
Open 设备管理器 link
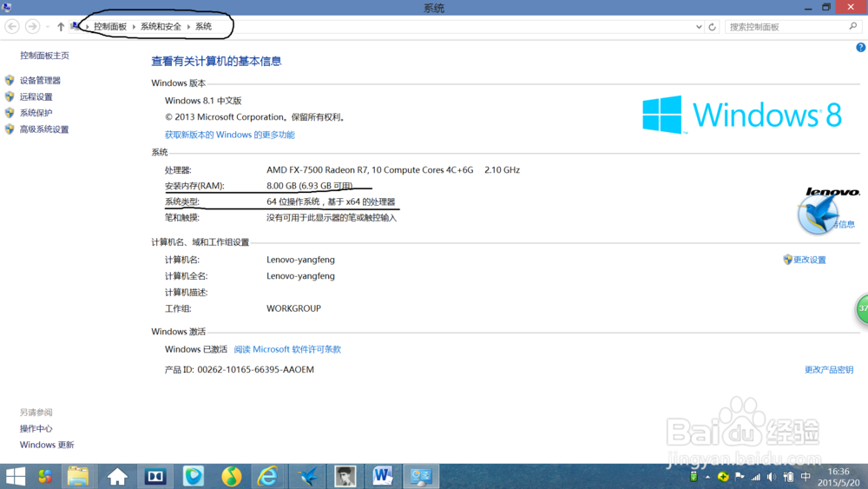pyautogui.click(x=40, y=80)
